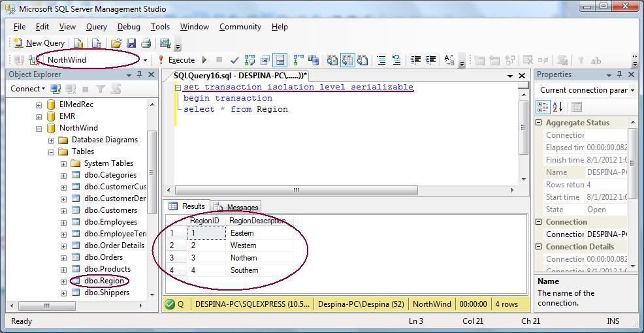Collapse the NorthWind database node
The image size is (644, 333).
[x=39, y=129]
